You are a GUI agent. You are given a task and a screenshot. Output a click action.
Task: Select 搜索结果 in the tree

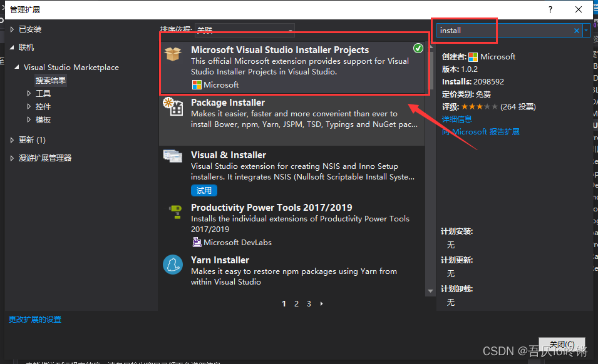(x=51, y=80)
